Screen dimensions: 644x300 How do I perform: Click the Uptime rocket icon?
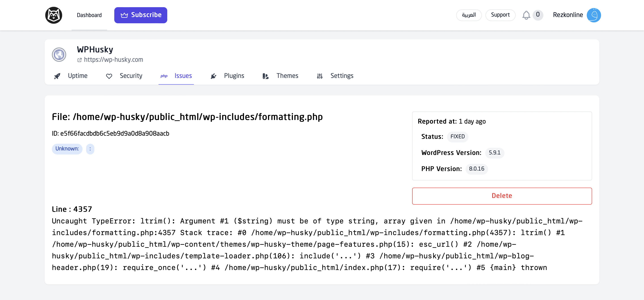[x=57, y=76]
